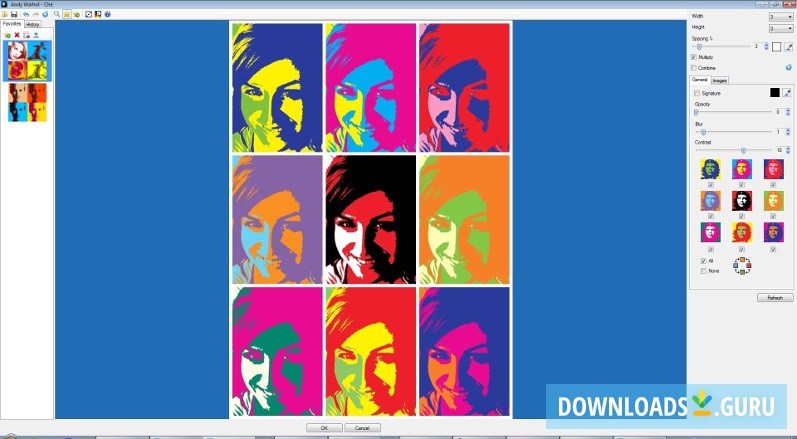Click the OK button
This screenshot has height=439, width=797.
324,428
